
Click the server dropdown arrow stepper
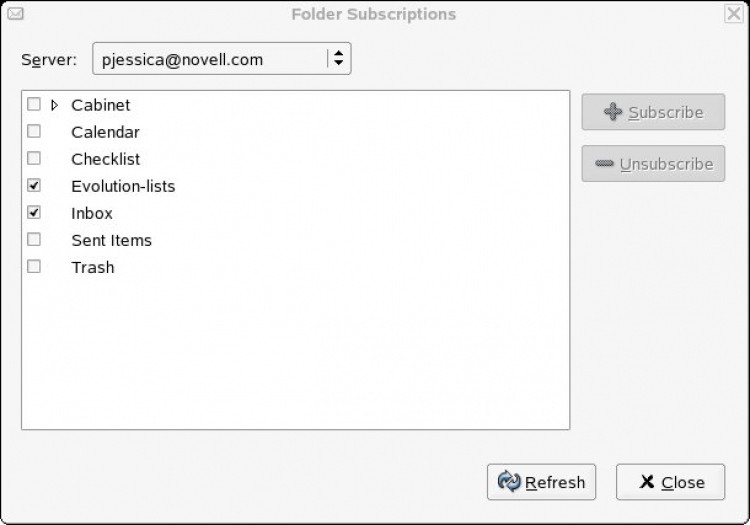pos(338,59)
